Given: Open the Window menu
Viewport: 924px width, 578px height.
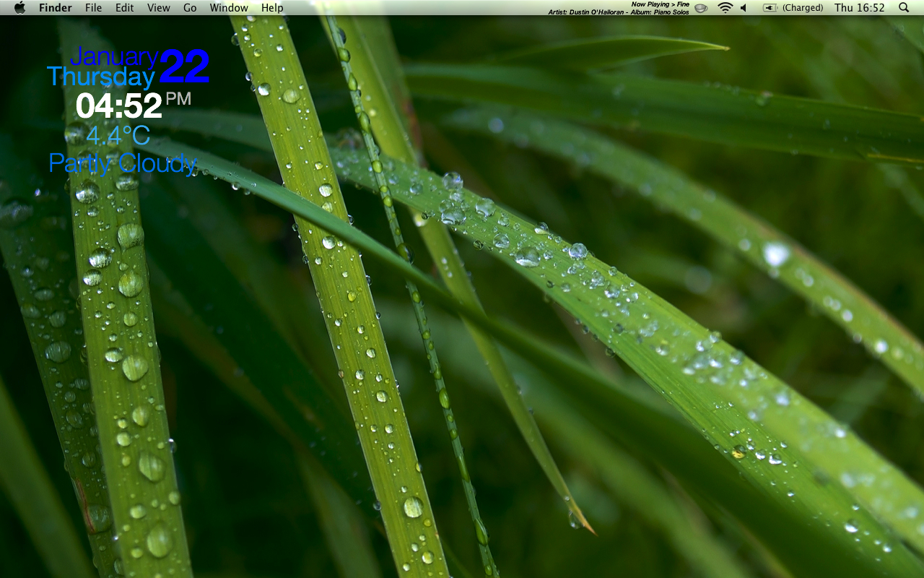Looking at the screenshot, I should click(229, 8).
